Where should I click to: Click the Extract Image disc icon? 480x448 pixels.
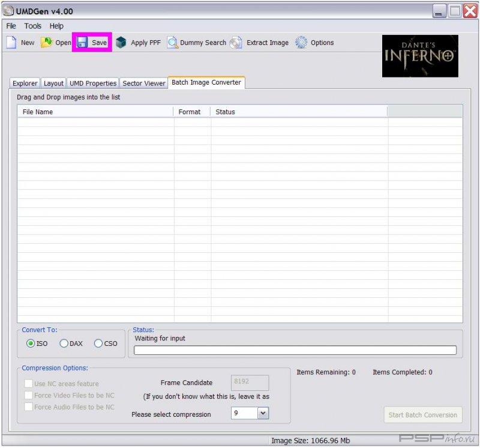236,43
